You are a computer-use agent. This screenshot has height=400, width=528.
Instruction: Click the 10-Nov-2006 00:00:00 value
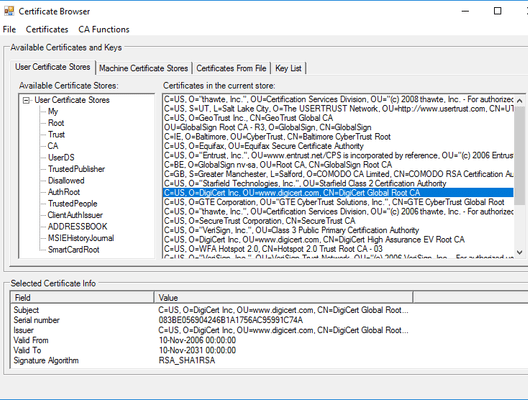(x=197, y=340)
